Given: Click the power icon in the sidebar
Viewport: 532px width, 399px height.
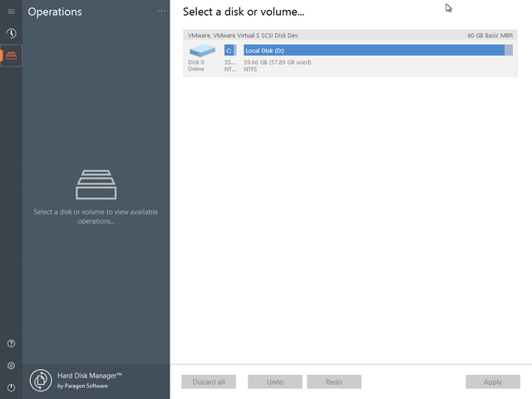Looking at the screenshot, I should [x=11, y=387].
